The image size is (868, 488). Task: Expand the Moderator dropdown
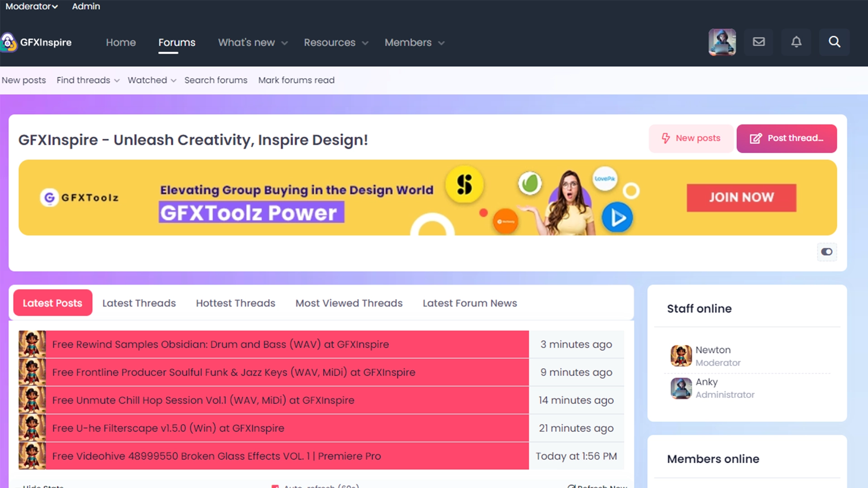pyautogui.click(x=32, y=6)
